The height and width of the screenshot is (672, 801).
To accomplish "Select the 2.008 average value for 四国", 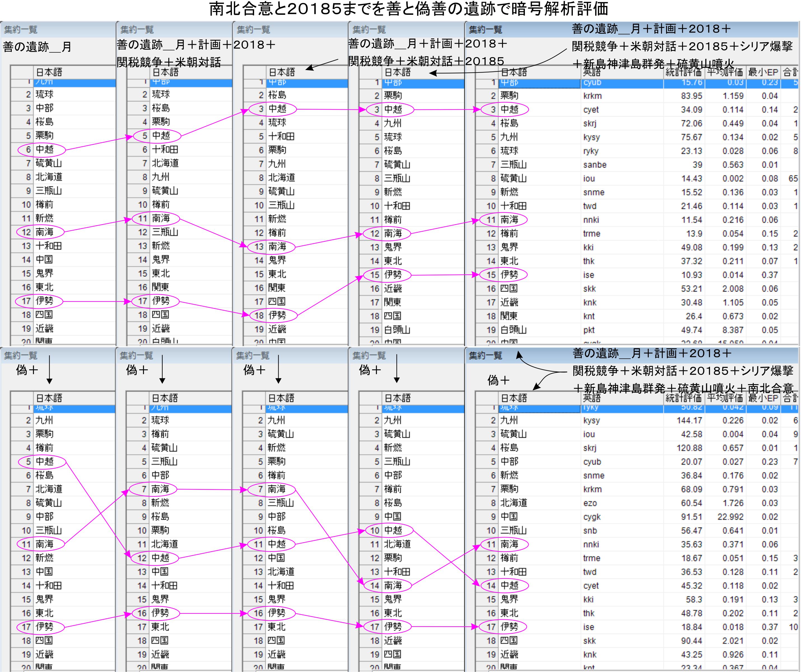I will pos(732,289).
